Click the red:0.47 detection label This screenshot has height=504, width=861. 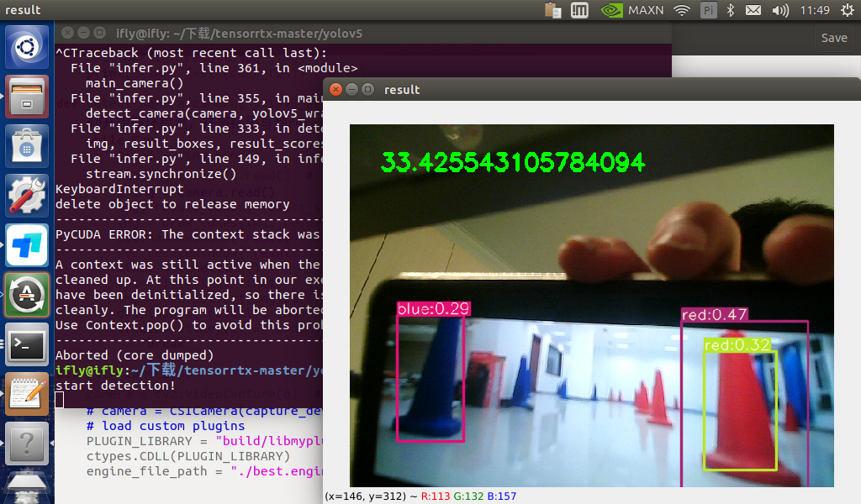point(715,315)
